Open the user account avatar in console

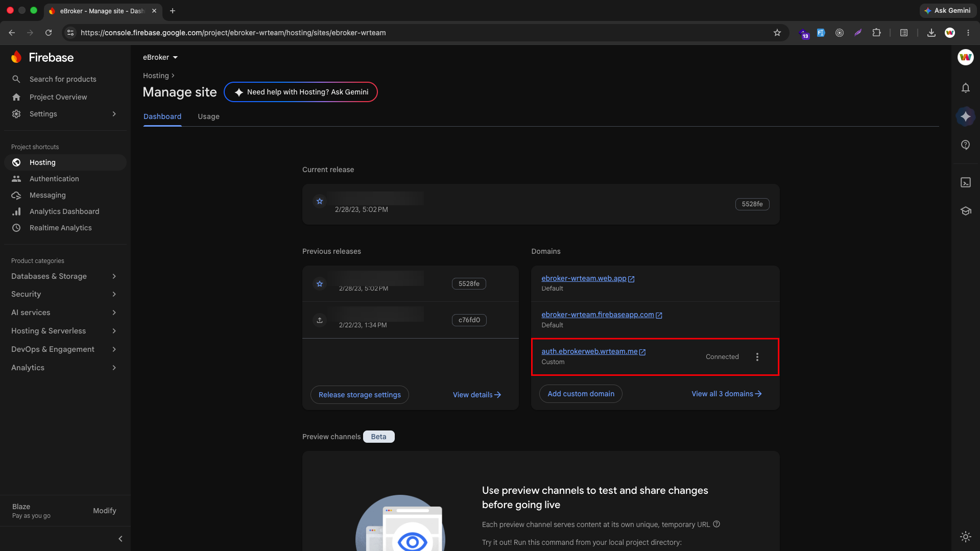pyautogui.click(x=965, y=57)
